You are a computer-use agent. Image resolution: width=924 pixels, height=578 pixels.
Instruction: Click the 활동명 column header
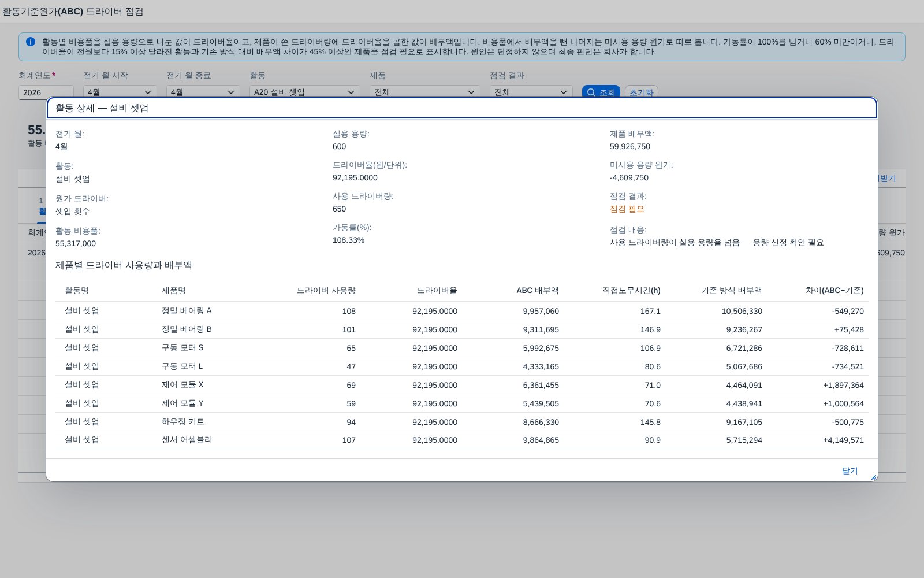(77, 291)
